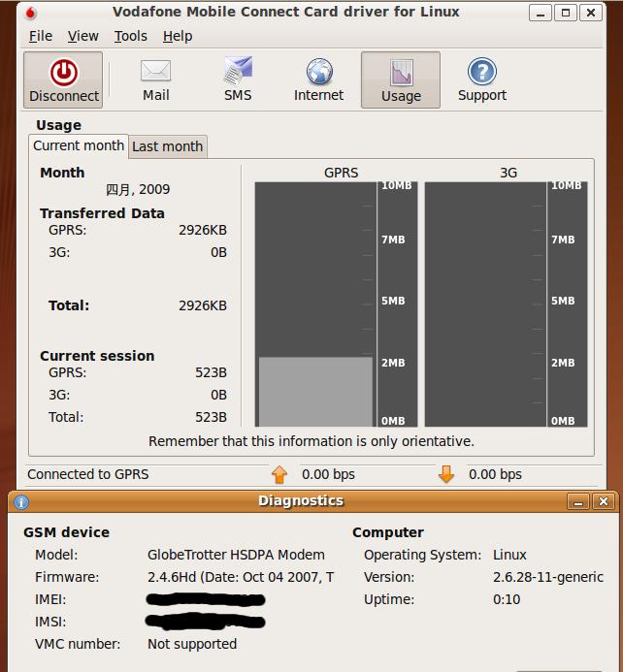Screen dimensions: 623x672
Task: Close the Vodafone main window
Action: [591, 13]
